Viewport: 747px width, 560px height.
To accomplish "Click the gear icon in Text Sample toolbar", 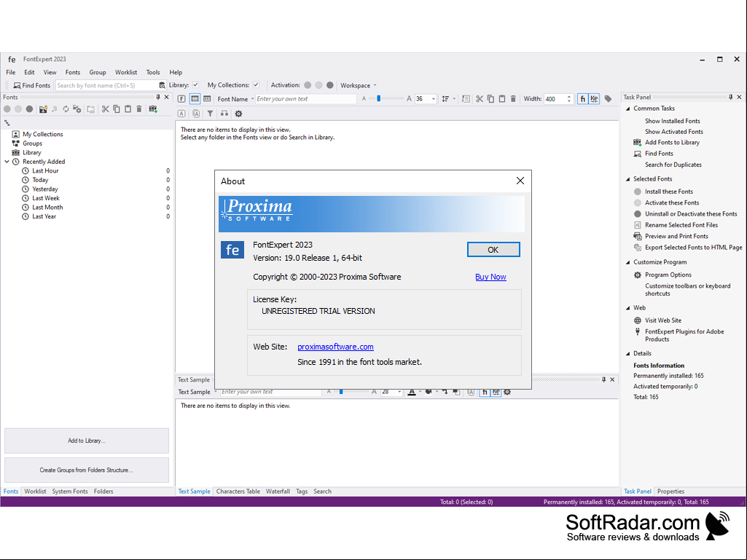I will [x=507, y=392].
